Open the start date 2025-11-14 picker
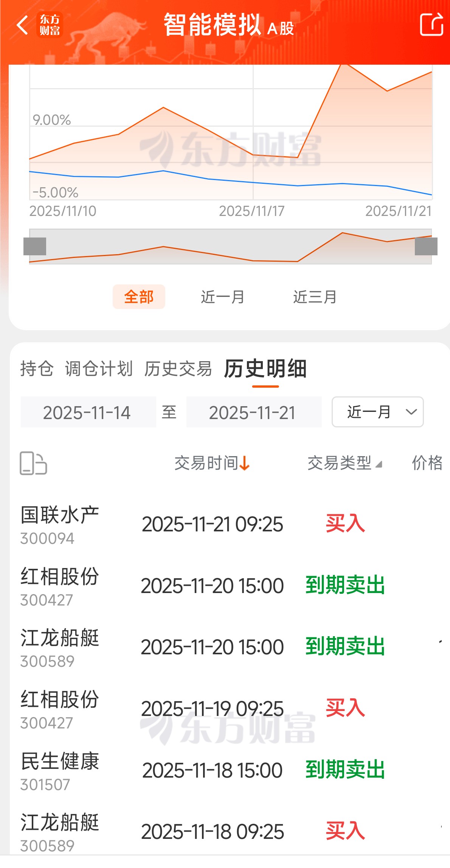 88,412
